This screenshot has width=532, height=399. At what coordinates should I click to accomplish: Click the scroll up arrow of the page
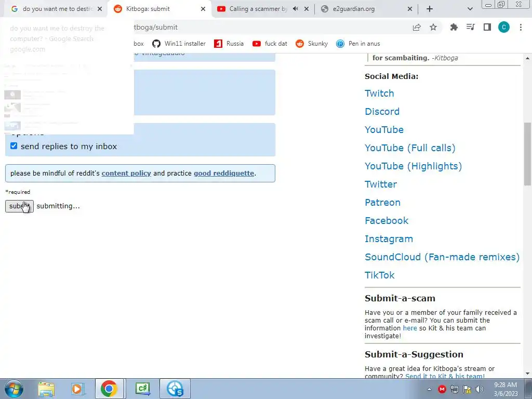point(528,58)
